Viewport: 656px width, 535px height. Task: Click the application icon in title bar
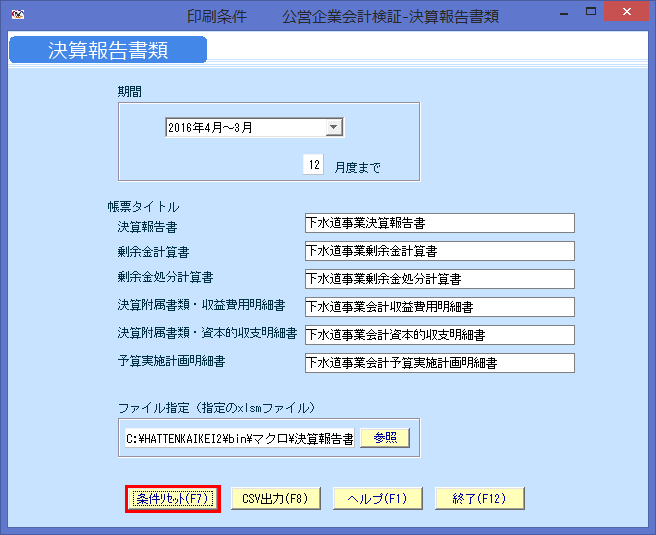pos(18,15)
